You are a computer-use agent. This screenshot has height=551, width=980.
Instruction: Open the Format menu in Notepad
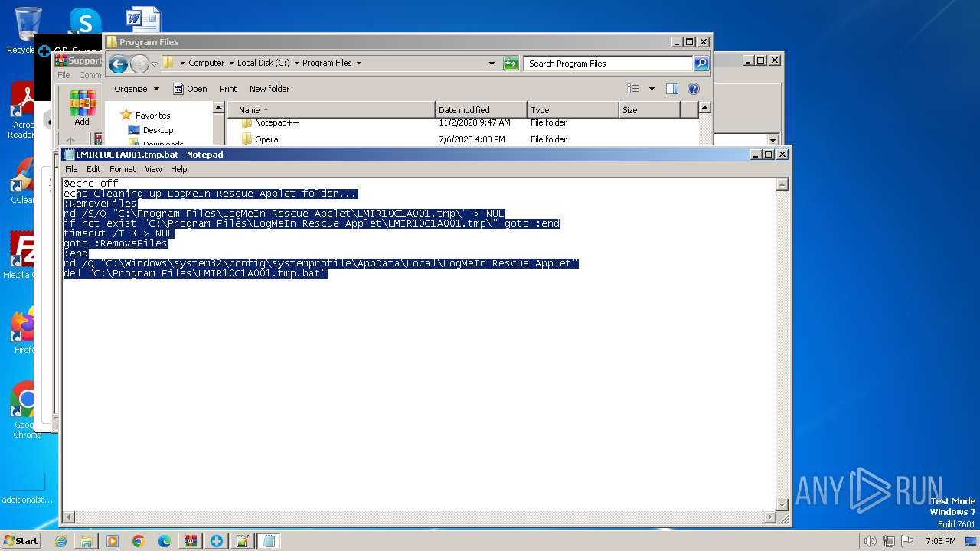tap(122, 169)
